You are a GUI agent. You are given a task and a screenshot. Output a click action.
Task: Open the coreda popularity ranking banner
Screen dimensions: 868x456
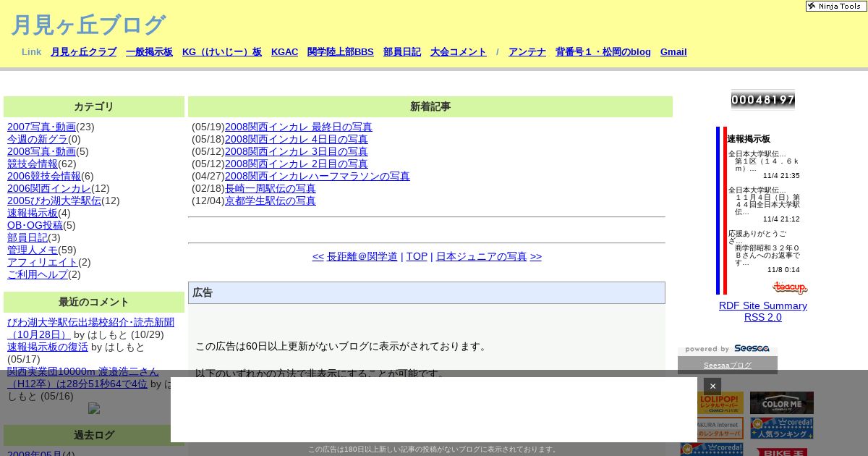[x=781, y=428]
